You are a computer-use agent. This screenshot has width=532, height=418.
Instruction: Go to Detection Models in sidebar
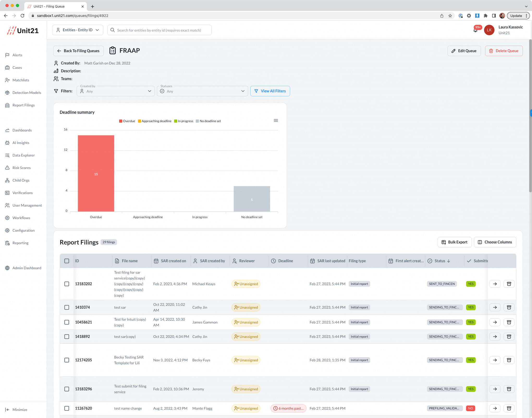[27, 93]
